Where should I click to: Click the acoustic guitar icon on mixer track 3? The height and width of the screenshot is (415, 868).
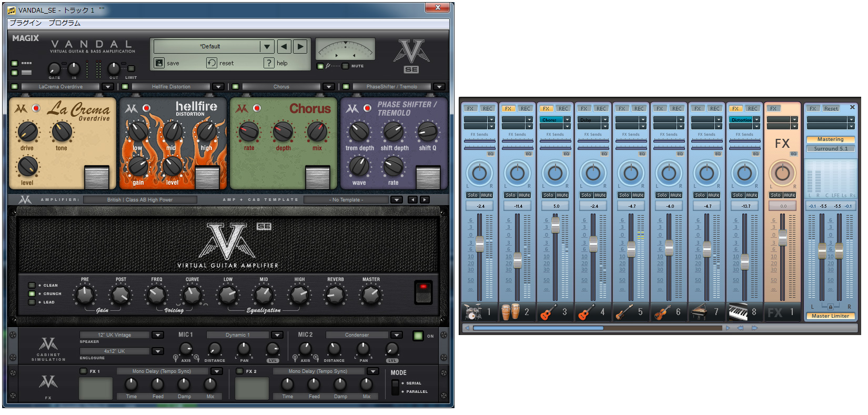(548, 312)
